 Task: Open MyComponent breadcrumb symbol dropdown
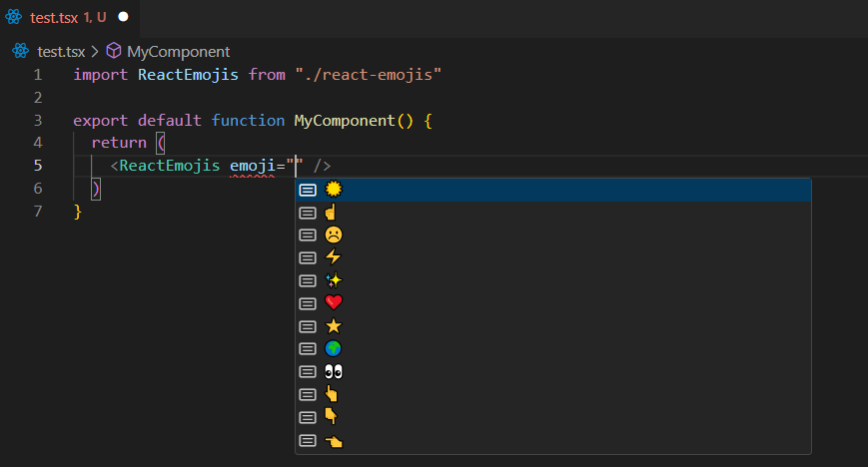pyautogui.click(x=178, y=51)
